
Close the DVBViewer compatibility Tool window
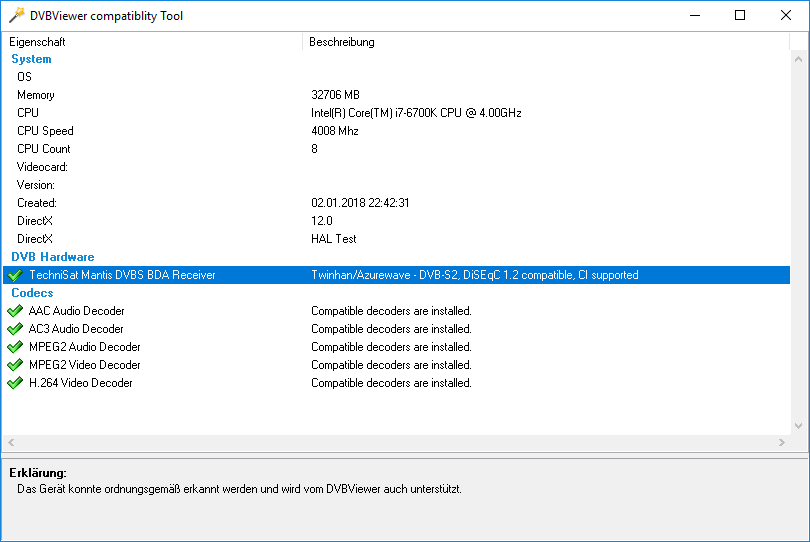786,16
